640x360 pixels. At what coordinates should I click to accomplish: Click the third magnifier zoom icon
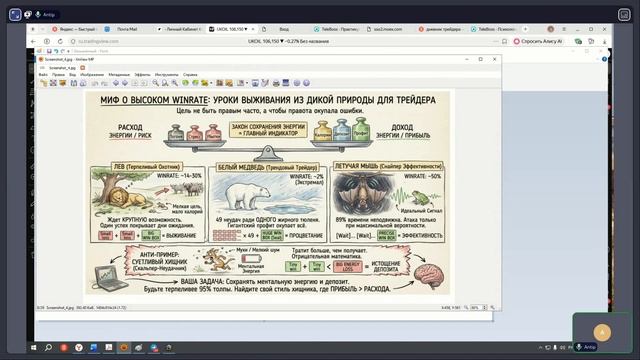(175, 83)
